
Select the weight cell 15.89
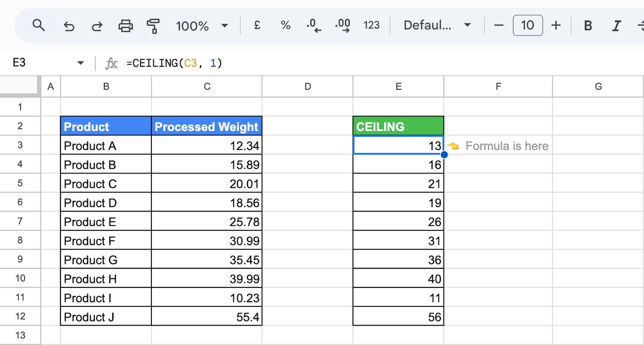coord(207,164)
